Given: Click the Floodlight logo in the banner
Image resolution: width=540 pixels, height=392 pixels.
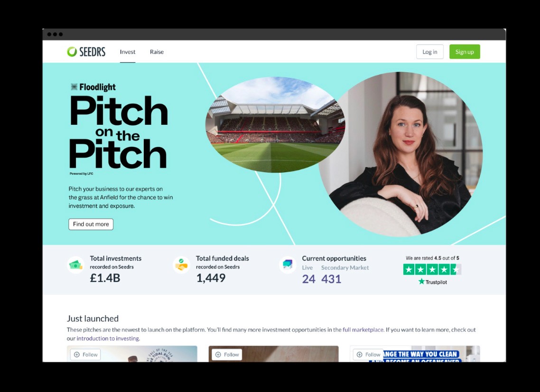Looking at the screenshot, I should [93, 87].
